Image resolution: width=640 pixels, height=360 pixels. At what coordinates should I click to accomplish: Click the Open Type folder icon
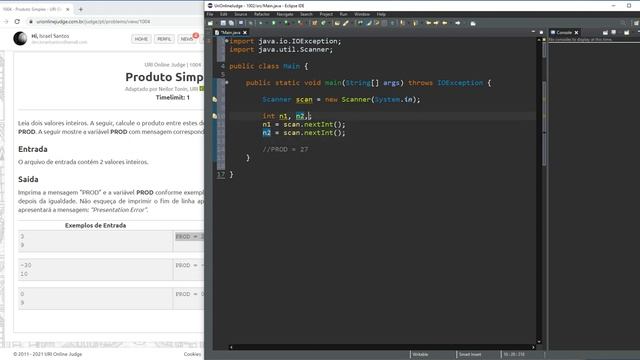pyautogui.click(x=337, y=23)
